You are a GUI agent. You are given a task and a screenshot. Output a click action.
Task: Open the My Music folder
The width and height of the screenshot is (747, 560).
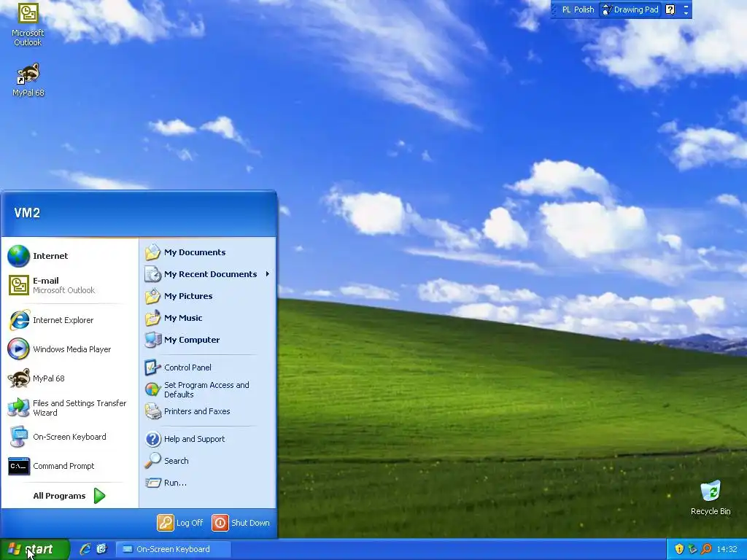click(x=208, y=318)
